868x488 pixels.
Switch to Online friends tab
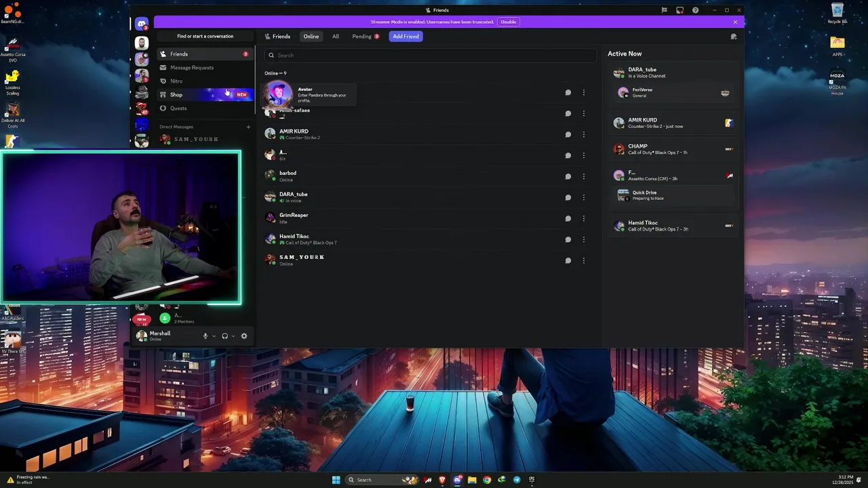tap(311, 37)
